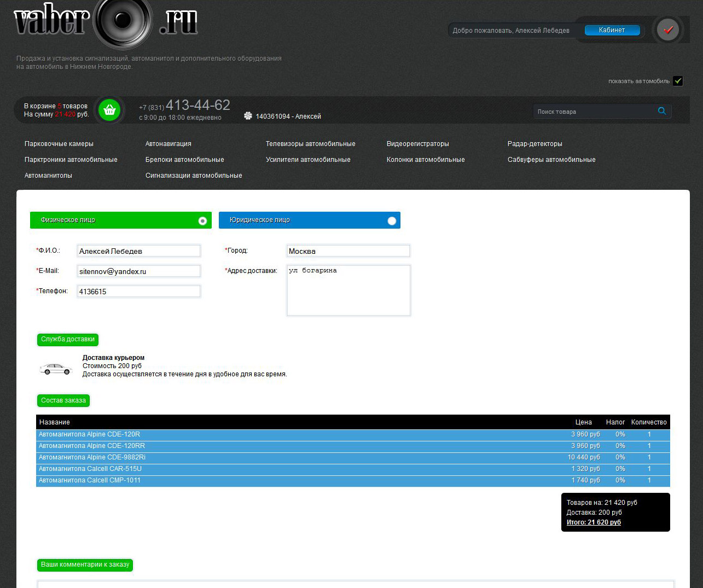The width and height of the screenshot is (703, 588).
Task: Click the '10 440 руб' price cell
Action: tap(584, 458)
